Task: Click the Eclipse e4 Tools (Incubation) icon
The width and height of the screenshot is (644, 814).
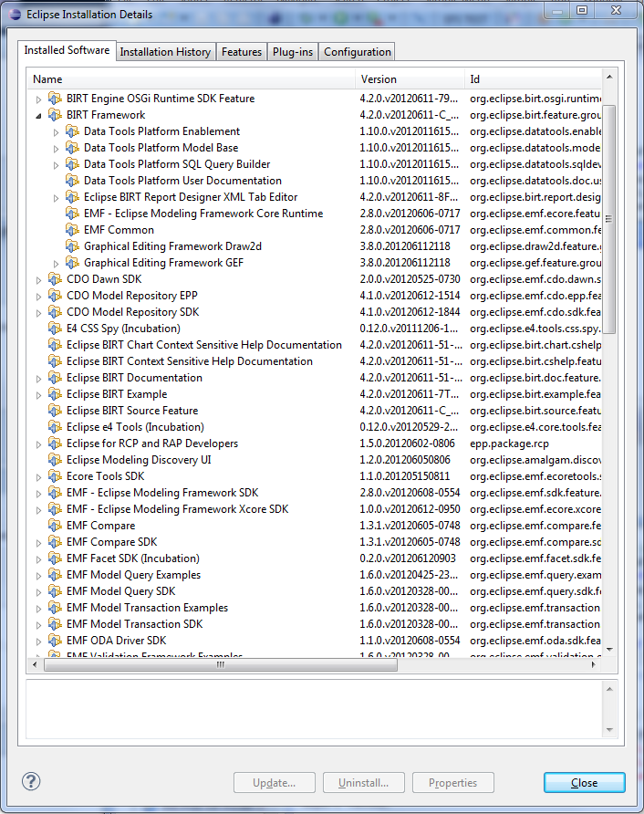Action: [55, 427]
